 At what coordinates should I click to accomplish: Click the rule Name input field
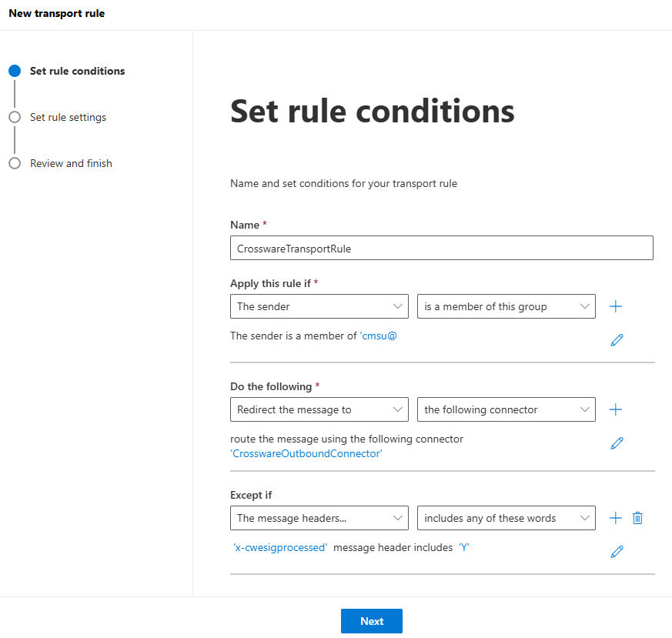click(441, 248)
